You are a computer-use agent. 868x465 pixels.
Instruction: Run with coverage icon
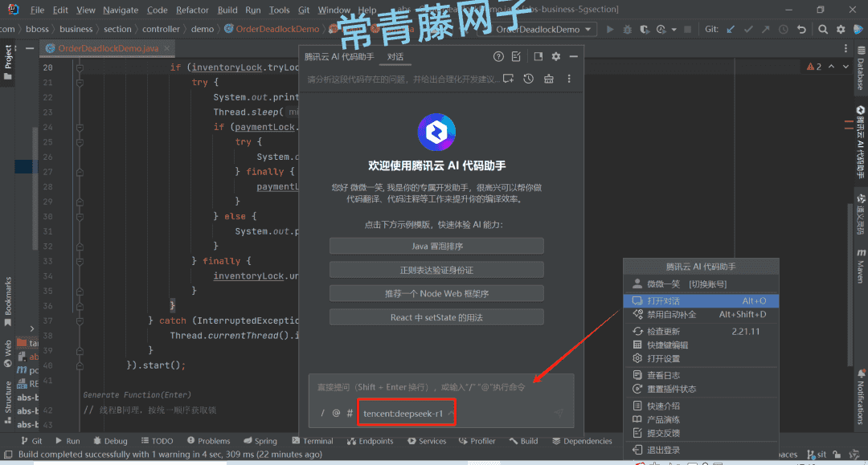645,29
